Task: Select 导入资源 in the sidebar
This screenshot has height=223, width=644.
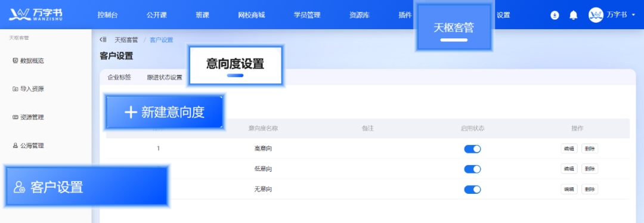Action: click(x=29, y=89)
